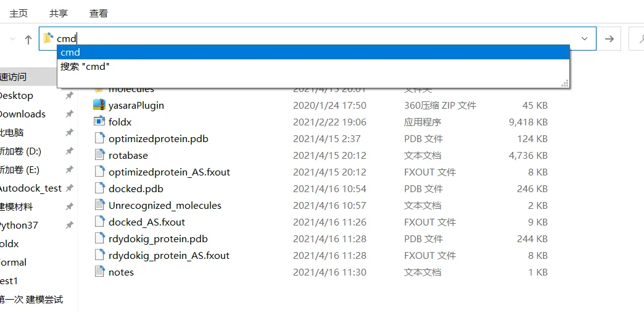644x312 pixels.
Task: Click the pin icon next to 建模材料
Action: pyautogui.click(x=70, y=206)
